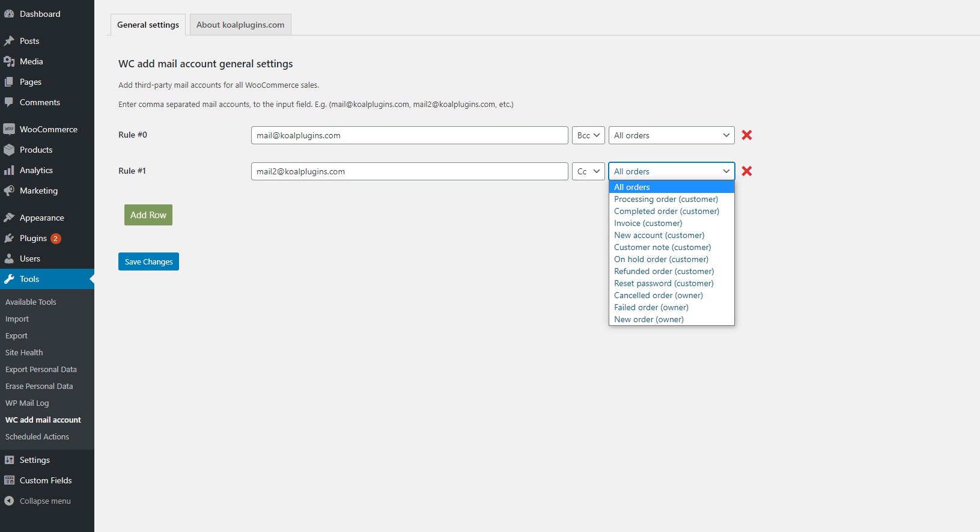Open Bcc type dropdown for Rule #0
980x532 pixels.
[588, 135]
